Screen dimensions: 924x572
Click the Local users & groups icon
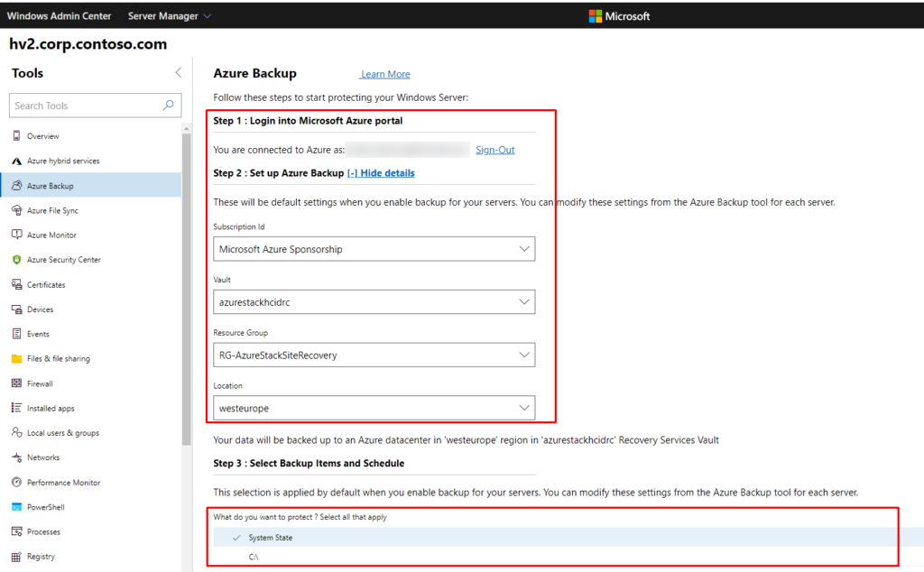click(16, 432)
